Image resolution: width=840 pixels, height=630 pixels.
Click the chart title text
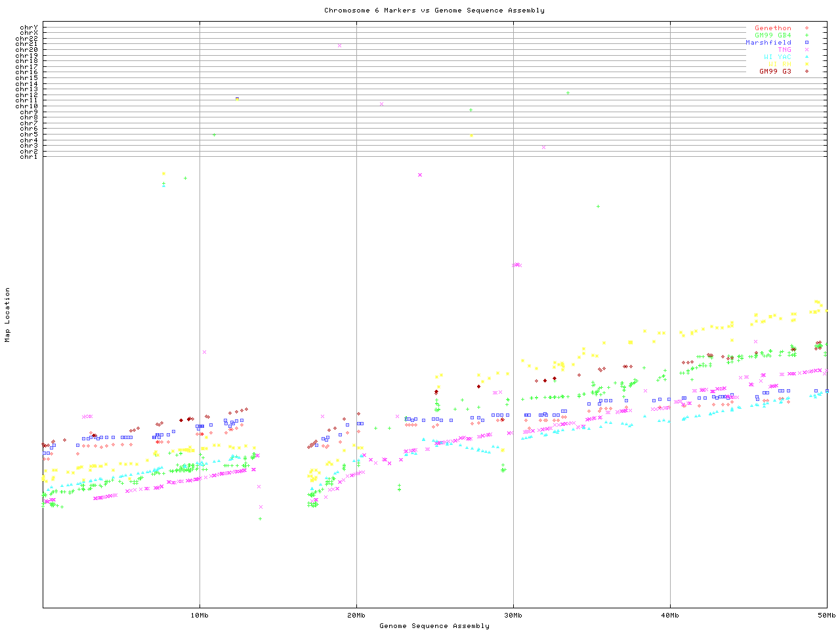tap(434, 10)
